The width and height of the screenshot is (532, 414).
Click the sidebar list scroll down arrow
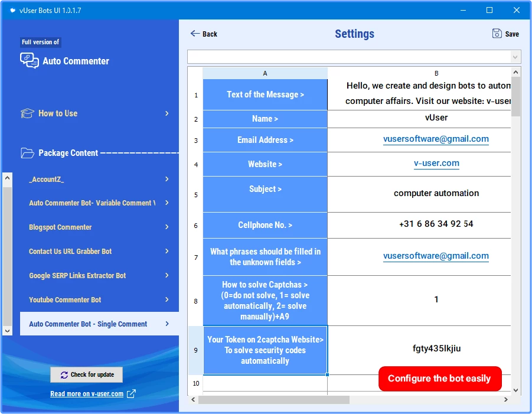7,331
